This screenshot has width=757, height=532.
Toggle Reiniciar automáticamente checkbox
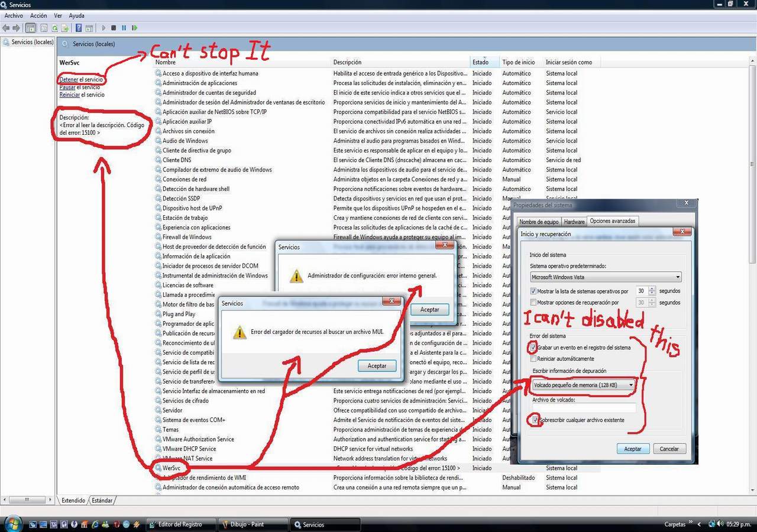point(533,359)
